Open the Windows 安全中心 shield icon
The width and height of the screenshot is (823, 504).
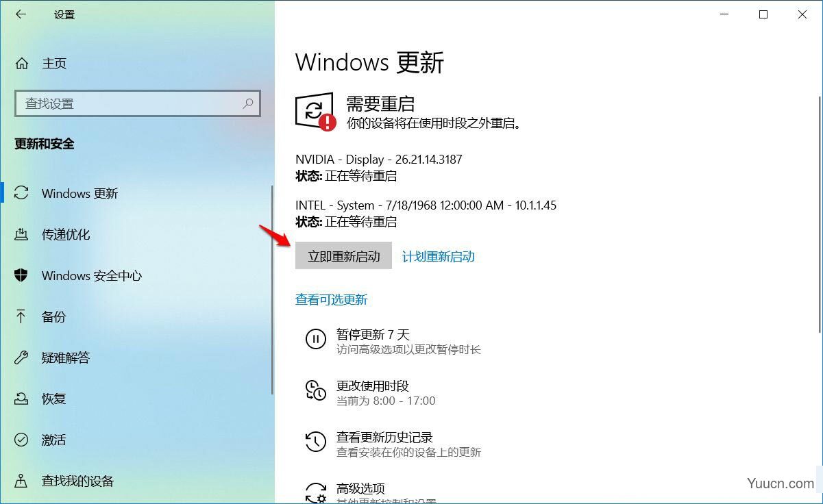tap(22, 275)
